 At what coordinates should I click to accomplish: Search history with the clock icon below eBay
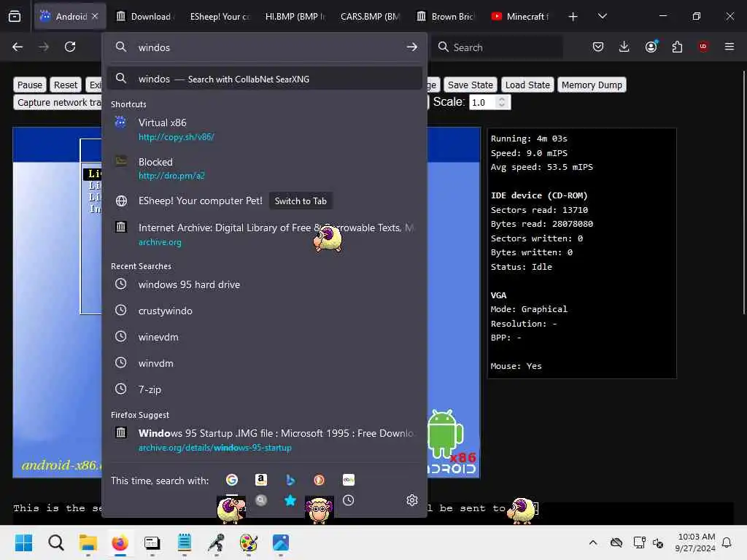[348, 500]
